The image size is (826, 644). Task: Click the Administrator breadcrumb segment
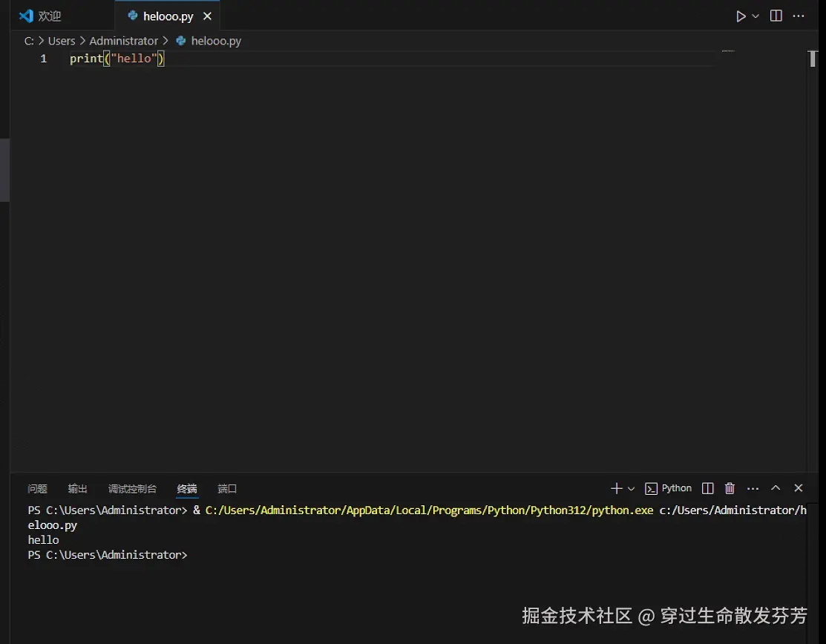pyautogui.click(x=123, y=41)
